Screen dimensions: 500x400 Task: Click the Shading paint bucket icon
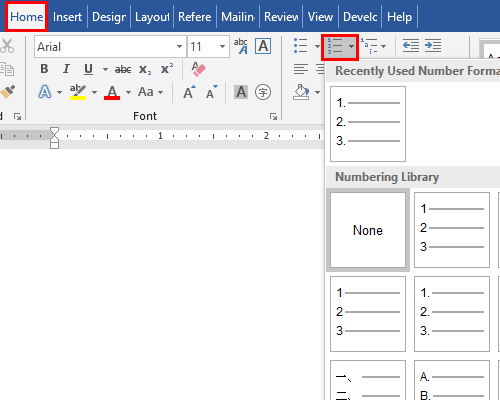pos(301,92)
